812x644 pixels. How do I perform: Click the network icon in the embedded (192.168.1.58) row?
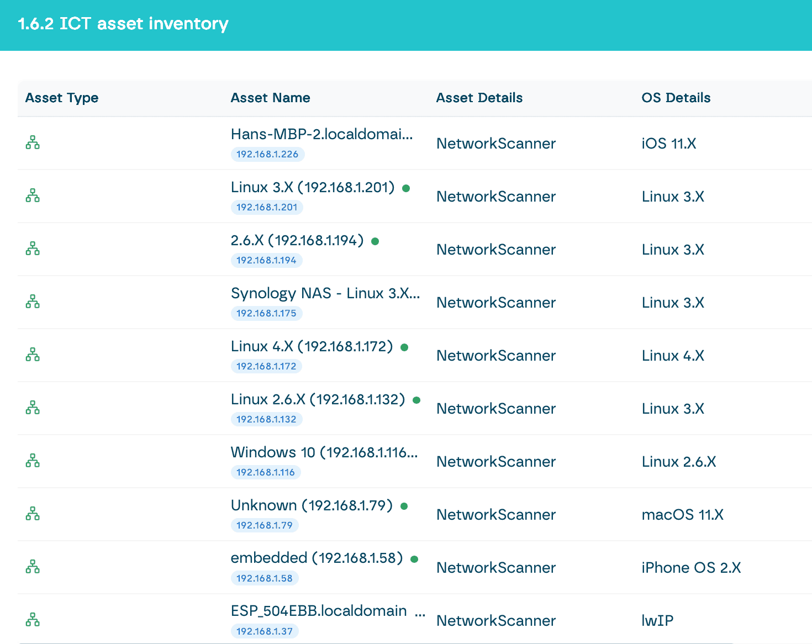[x=33, y=567]
